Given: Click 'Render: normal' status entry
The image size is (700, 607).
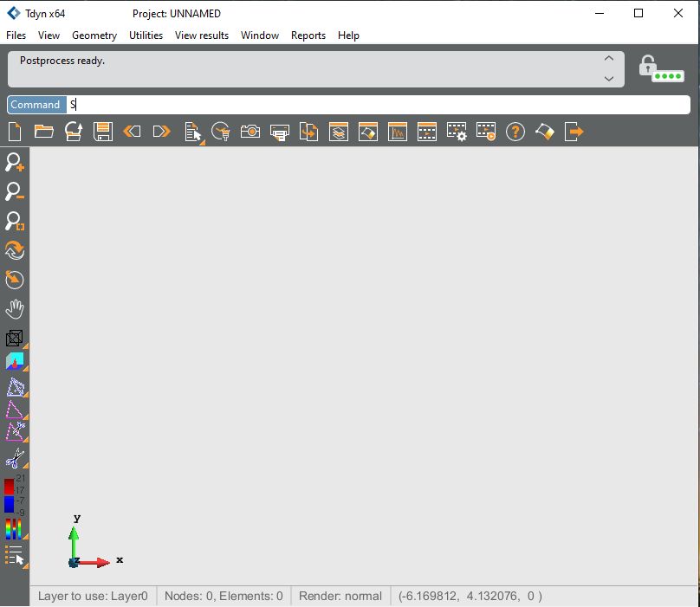Looking at the screenshot, I should (340, 596).
